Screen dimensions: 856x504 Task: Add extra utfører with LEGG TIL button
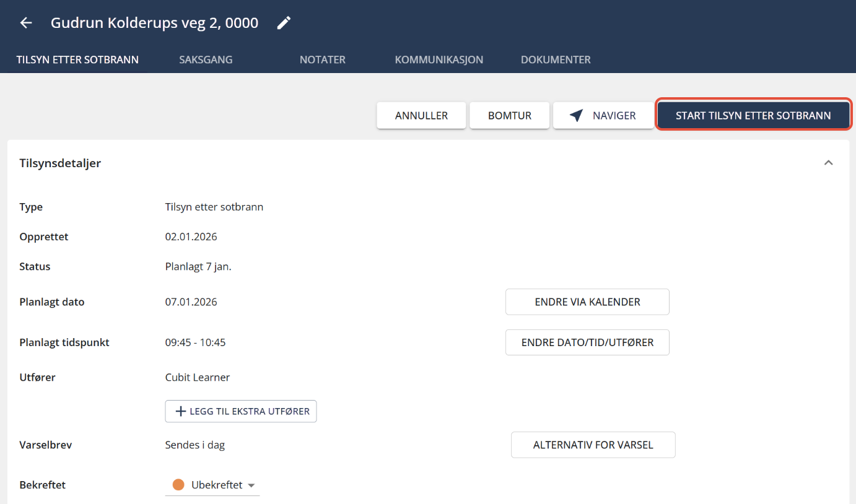point(241,411)
